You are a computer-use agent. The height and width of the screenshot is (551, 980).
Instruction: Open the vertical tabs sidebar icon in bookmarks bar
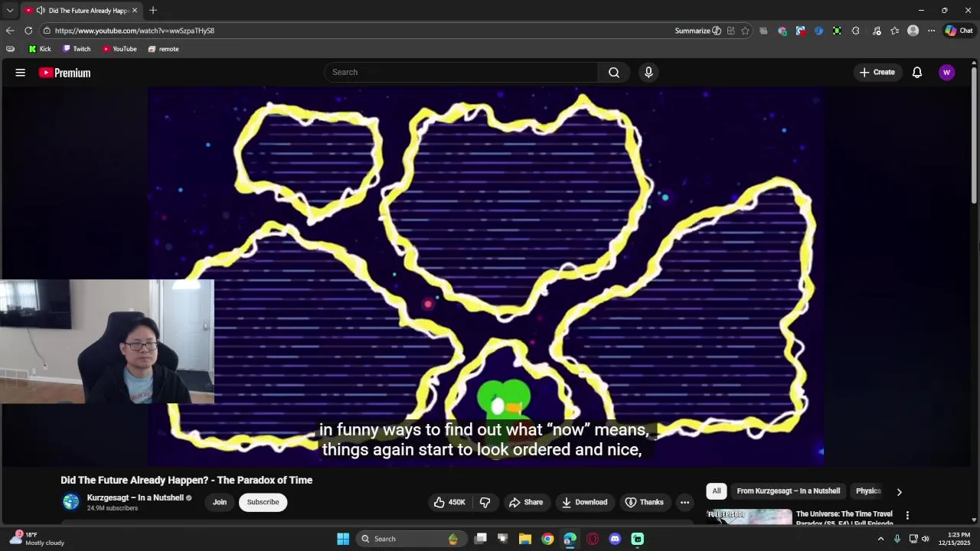(10, 49)
